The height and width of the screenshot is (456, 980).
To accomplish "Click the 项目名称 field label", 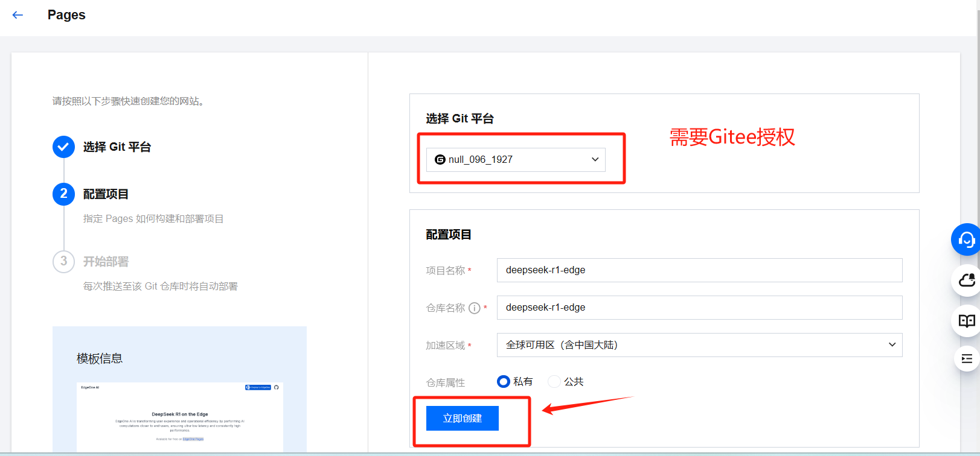I will (x=446, y=271).
